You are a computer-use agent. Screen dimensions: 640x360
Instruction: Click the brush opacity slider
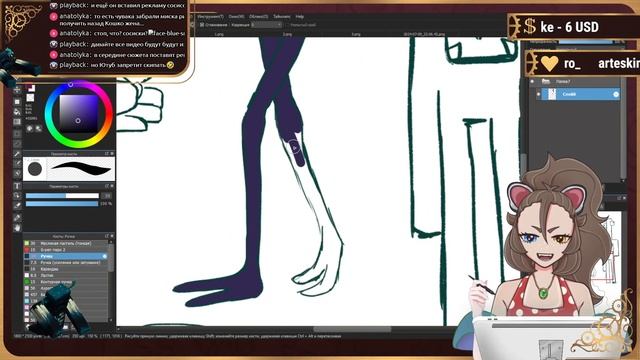pyautogui.click(x=62, y=203)
